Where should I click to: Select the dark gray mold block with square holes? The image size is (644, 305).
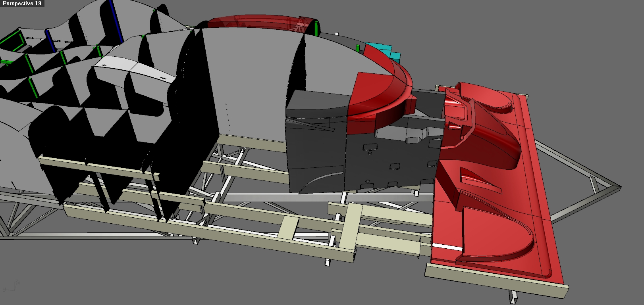pyautogui.click(x=393, y=159)
